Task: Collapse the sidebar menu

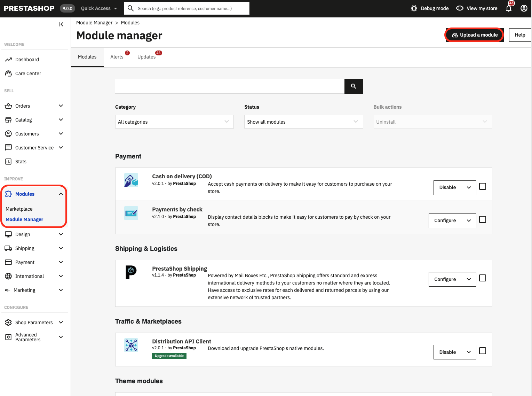Action: (x=61, y=24)
